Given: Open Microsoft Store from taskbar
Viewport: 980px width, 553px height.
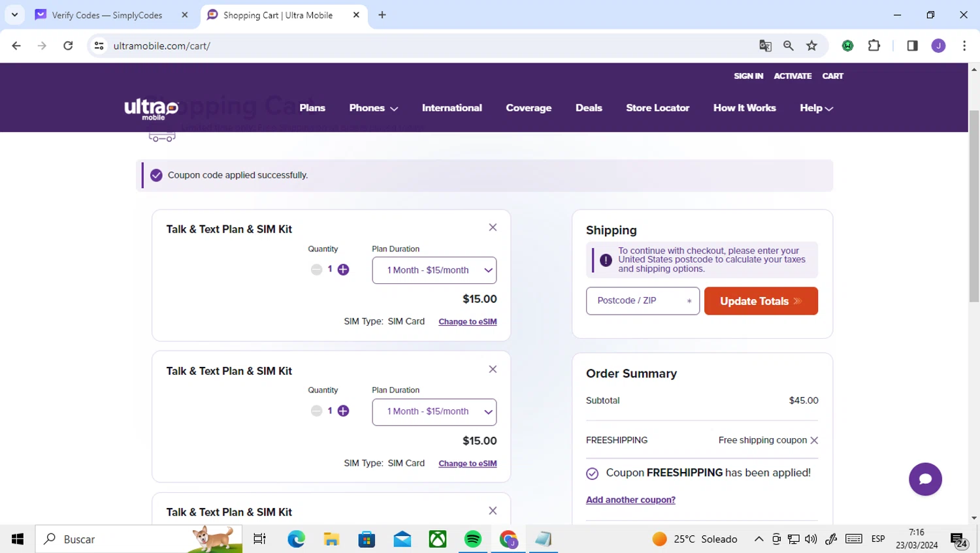Looking at the screenshot, I should tap(367, 539).
